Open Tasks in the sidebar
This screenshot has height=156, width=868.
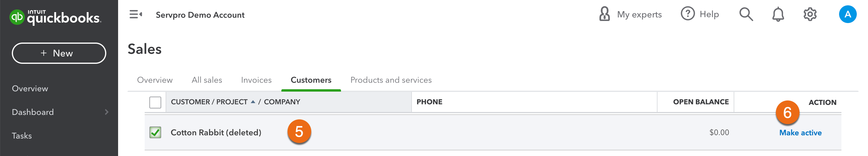point(22,136)
